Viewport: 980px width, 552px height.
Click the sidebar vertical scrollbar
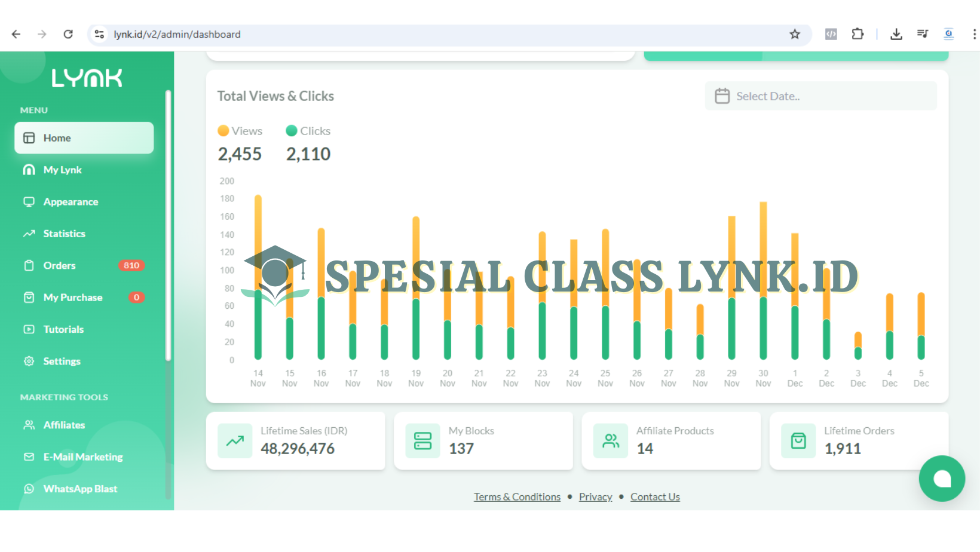(169, 227)
